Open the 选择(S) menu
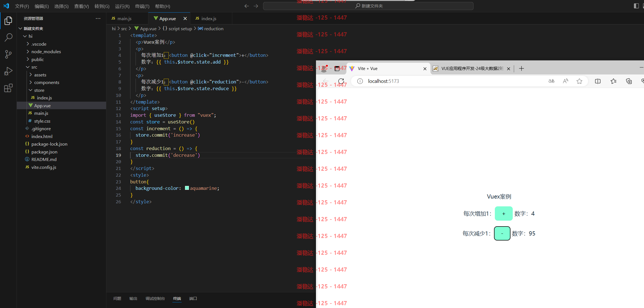This screenshot has width=644, height=308. 61,6
